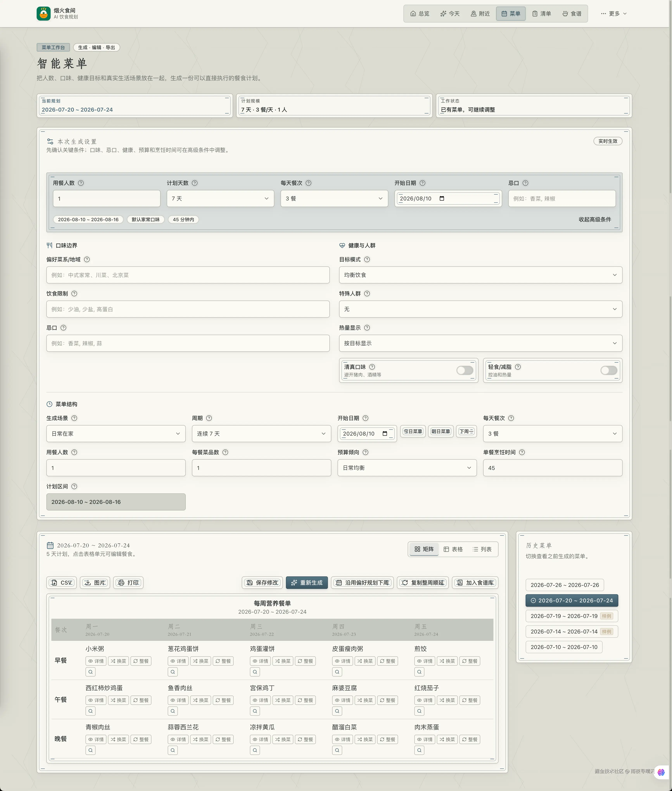Screen dimensions: 672x791
Task: Click 重新生成 button
Action: 307,583
